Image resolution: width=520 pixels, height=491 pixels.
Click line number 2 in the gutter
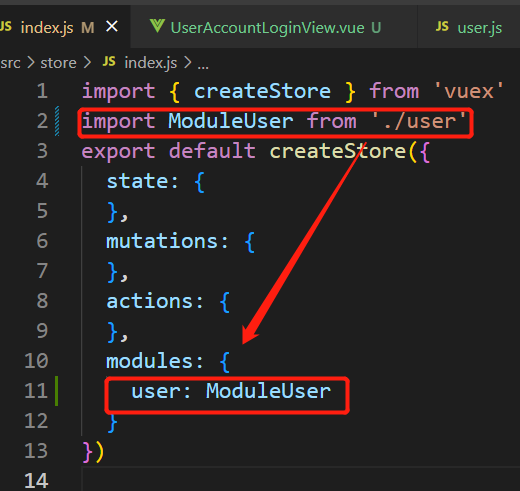point(42,121)
